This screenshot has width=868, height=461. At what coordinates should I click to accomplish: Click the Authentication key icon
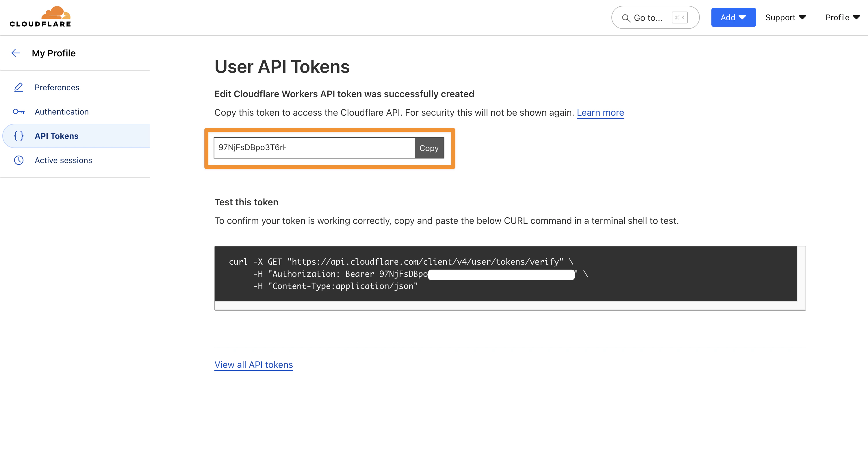point(18,112)
